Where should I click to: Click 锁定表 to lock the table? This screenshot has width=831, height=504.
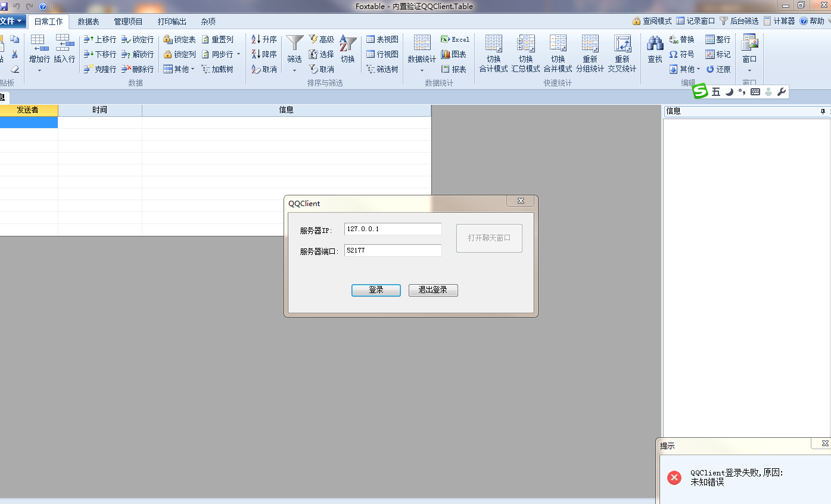point(179,39)
